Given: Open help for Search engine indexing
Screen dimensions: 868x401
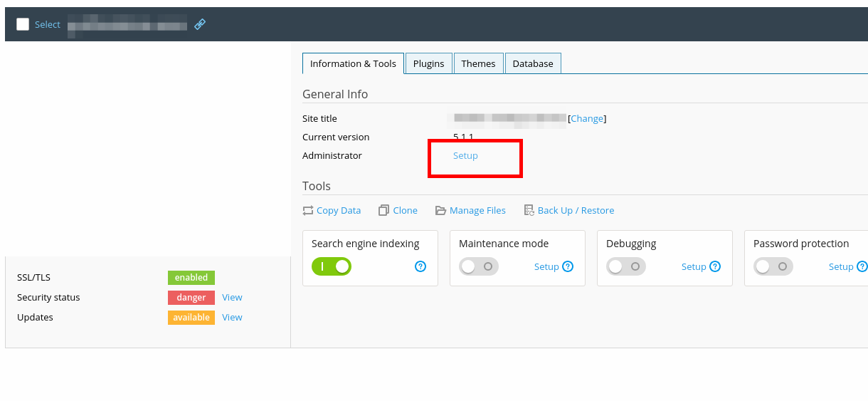Looking at the screenshot, I should [x=420, y=266].
